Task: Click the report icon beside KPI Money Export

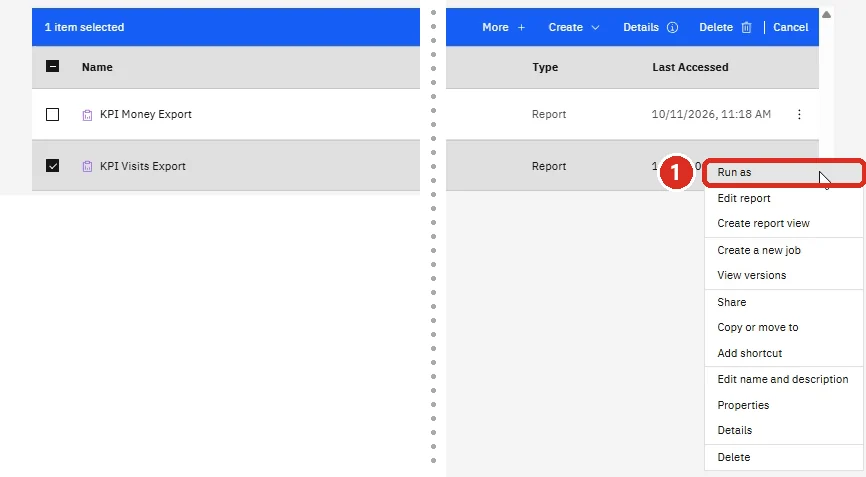Action: [87, 115]
